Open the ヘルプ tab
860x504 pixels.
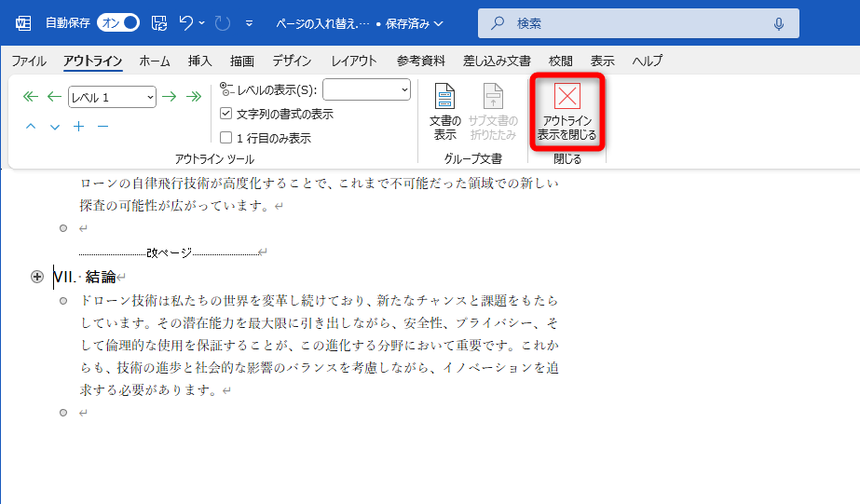648,61
